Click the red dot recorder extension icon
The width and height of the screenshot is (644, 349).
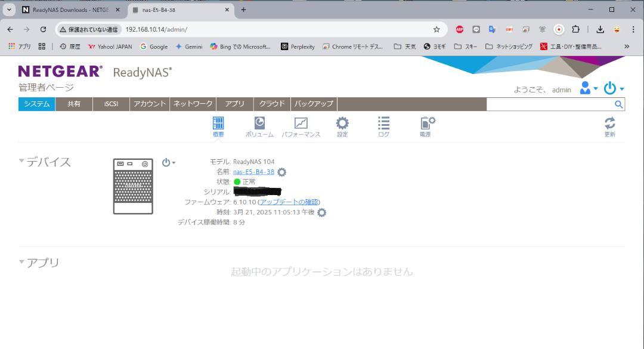[559, 29]
